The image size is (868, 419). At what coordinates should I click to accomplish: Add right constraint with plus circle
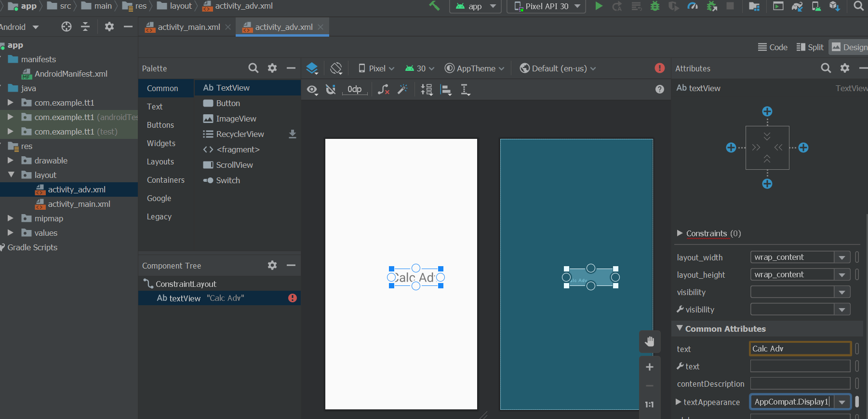(803, 148)
